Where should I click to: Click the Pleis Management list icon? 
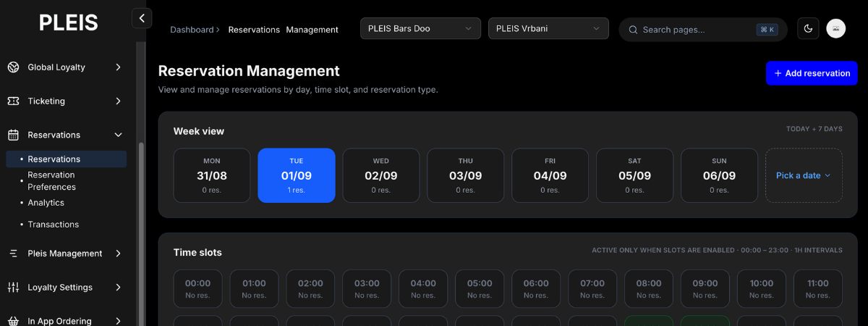pyautogui.click(x=13, y=254)
